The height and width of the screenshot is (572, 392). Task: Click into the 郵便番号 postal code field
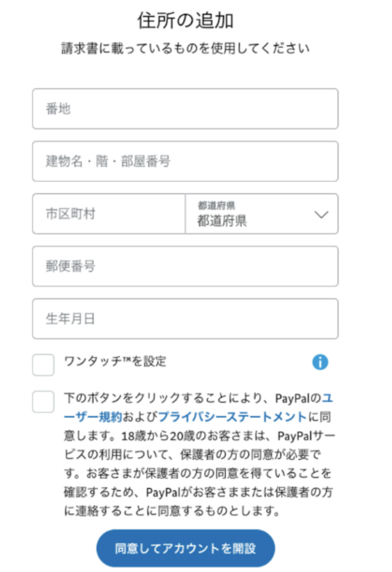(x=185, y=266)
